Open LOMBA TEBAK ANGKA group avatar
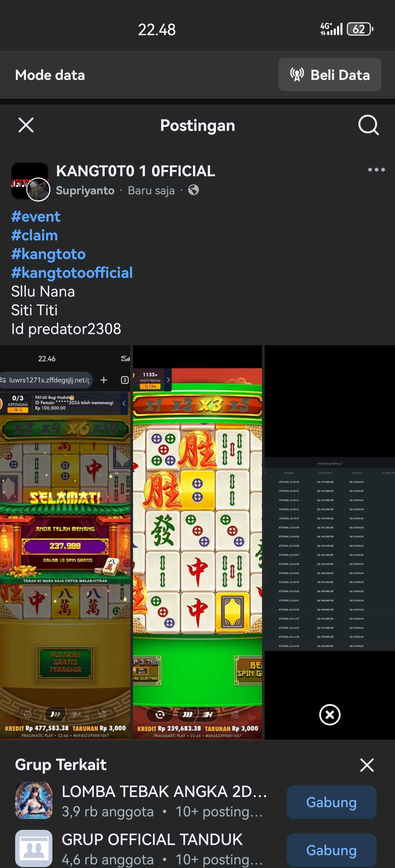 [x=34, y=800]
